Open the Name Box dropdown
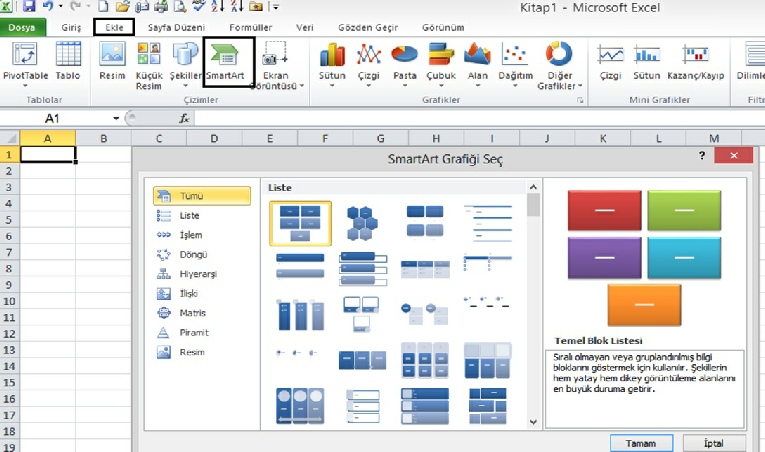Viewport: 765px width, 452px height. pos(116,118)
